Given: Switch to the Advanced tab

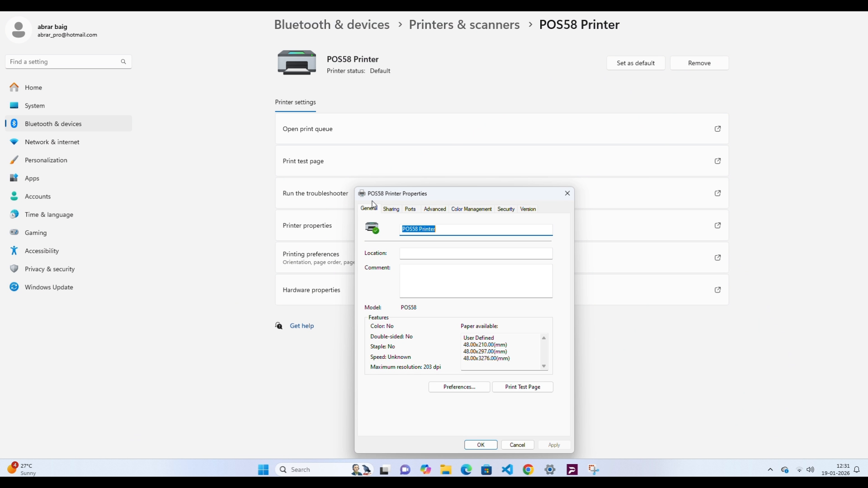Looking at the screenshot, I should pos(434,209).
